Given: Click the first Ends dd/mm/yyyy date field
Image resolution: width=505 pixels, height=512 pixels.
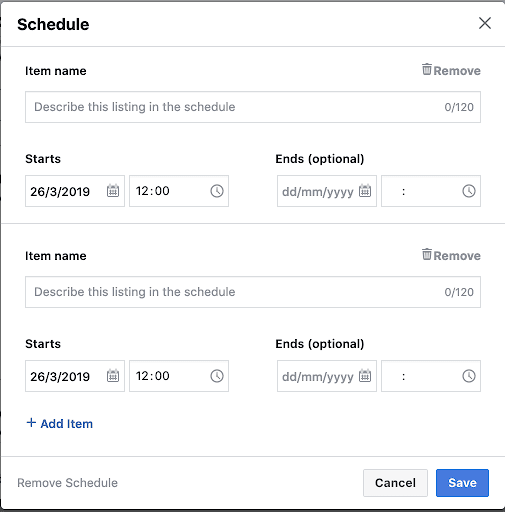Looking at the screenshot, I should click(327, 191).
